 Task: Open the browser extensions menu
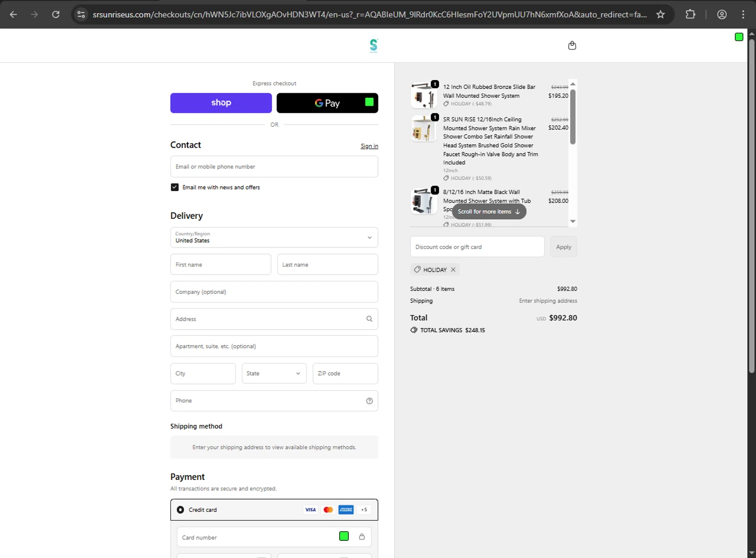coord(690,15)
